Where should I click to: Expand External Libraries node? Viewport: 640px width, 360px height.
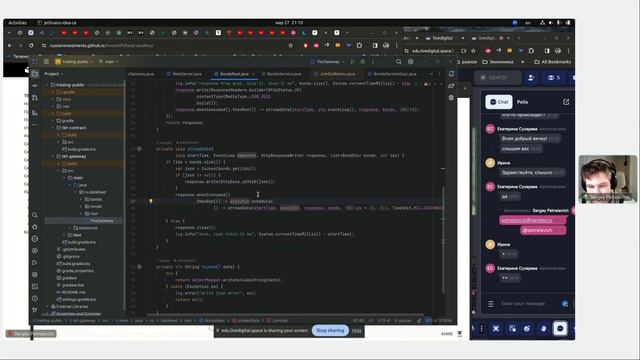[x=47, y=306]
